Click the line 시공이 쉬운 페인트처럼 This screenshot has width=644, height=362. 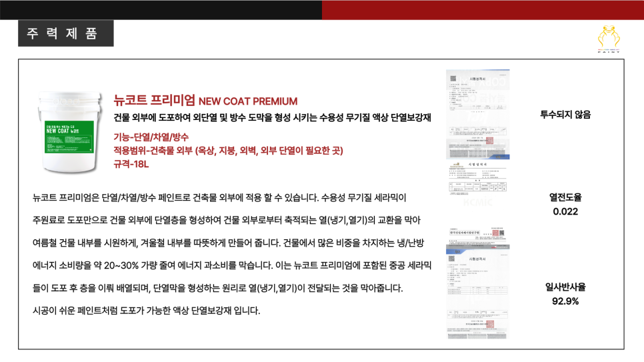click(x=146, y=311)
